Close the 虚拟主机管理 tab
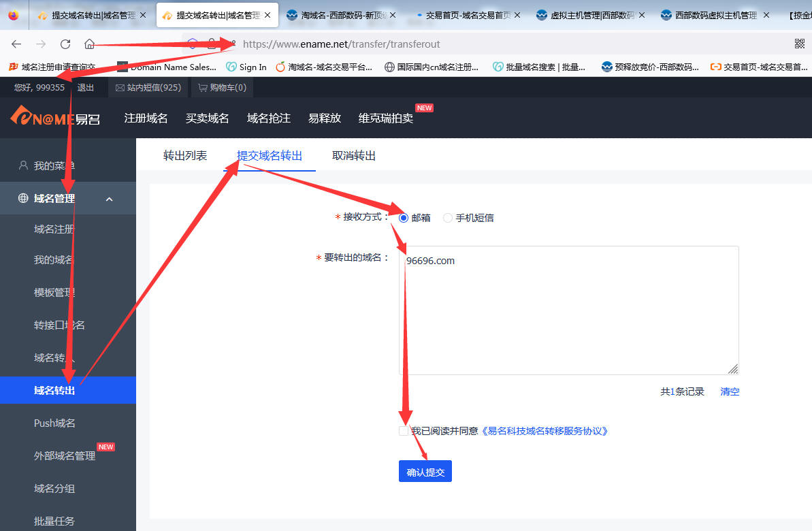The width and height of the screenshot is (812, 531). pos(642,16)
